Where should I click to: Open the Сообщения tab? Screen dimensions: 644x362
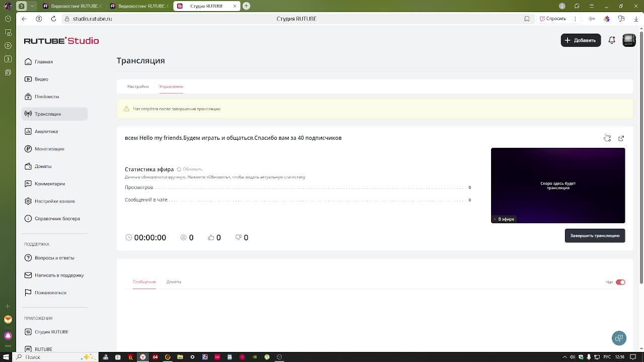click(x=144, y=282)
